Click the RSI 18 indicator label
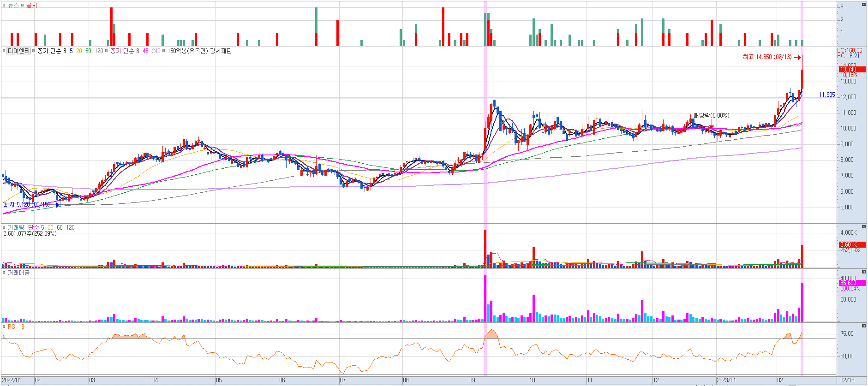The image size is (868, 386). click(16, 327)
